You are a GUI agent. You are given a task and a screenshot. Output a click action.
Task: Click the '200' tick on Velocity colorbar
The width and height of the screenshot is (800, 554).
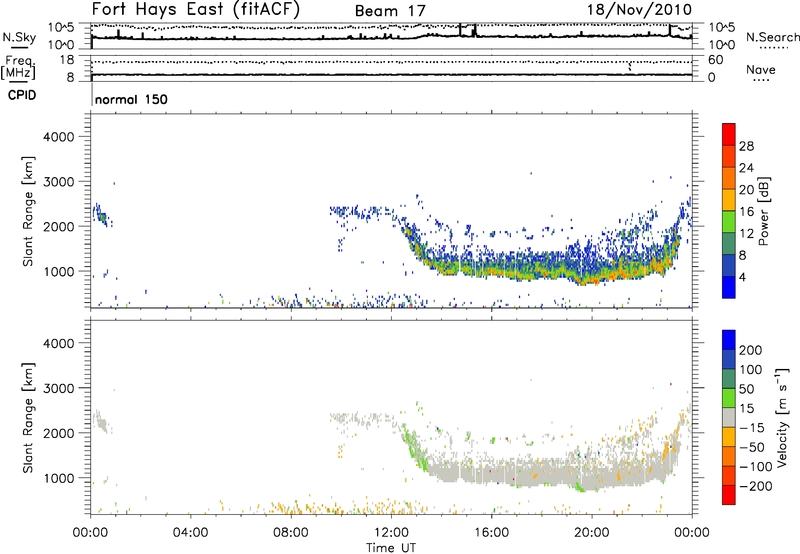tap(751, 350)
